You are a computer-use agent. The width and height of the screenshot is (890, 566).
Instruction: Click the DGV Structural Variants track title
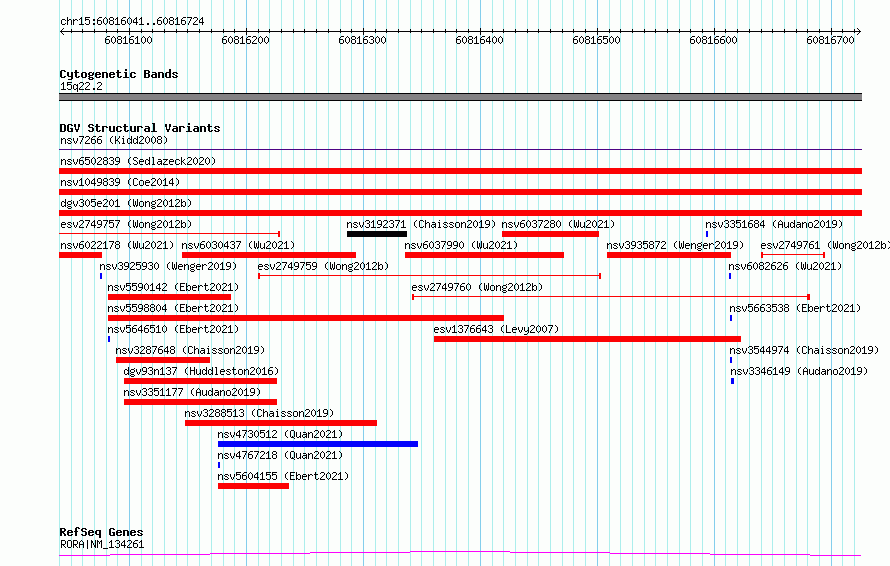click(x=140, y=128)
